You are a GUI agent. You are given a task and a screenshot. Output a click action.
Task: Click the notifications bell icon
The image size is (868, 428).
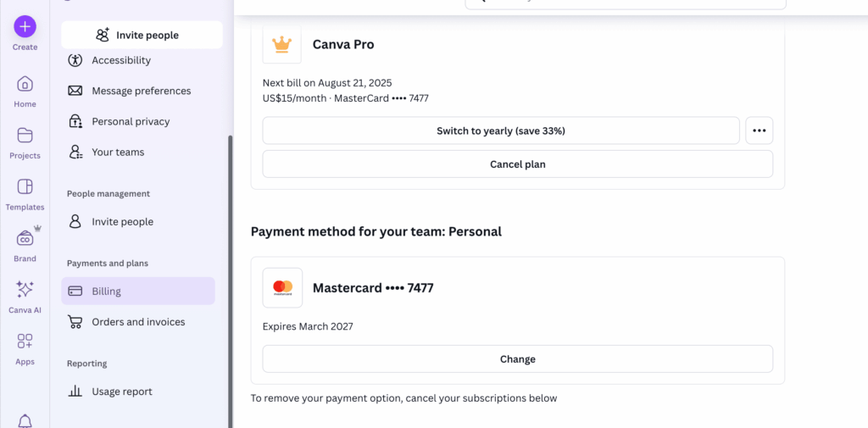[x=25, y=420]
